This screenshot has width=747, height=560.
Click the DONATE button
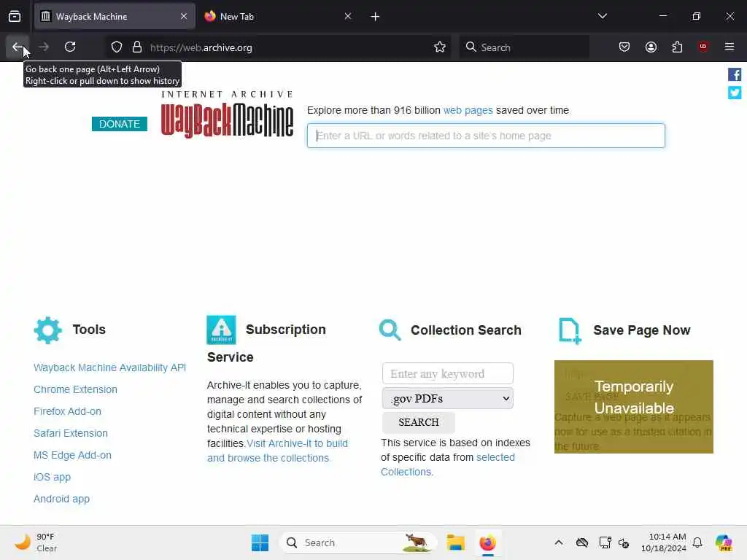[x=120, y=124]
